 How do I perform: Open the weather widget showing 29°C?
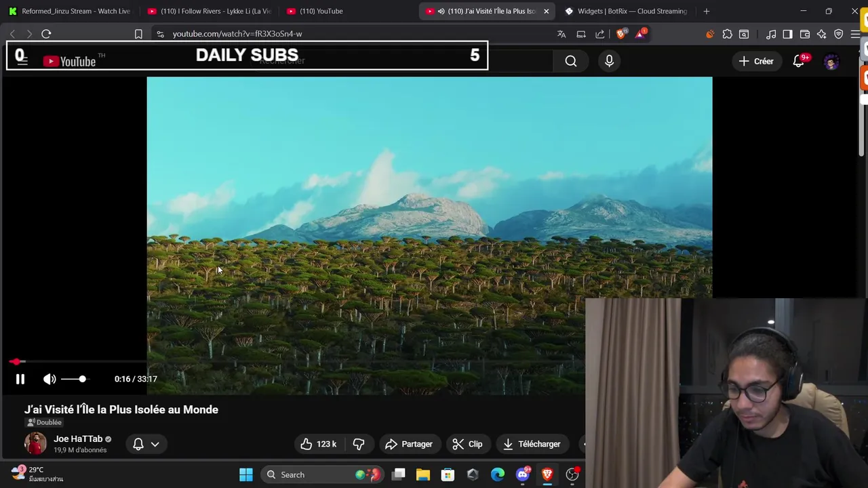[37, 474]
